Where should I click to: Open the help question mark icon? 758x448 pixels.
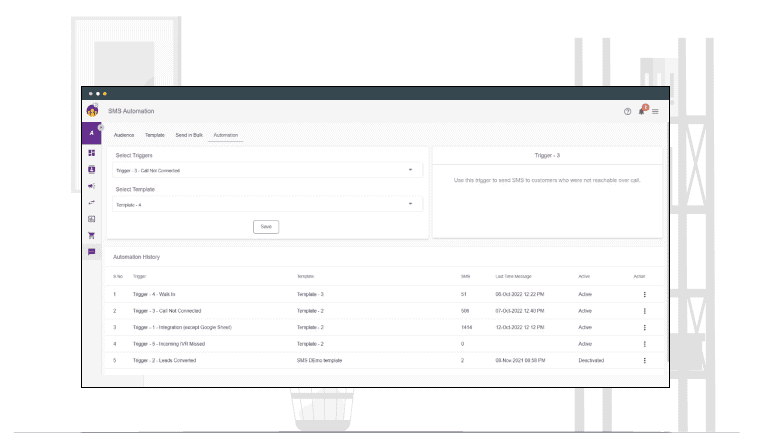(x=627, y=111)
